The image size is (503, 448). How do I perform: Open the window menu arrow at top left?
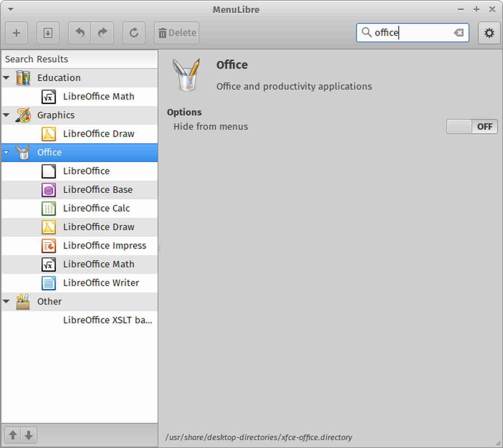tap(10, 9)
